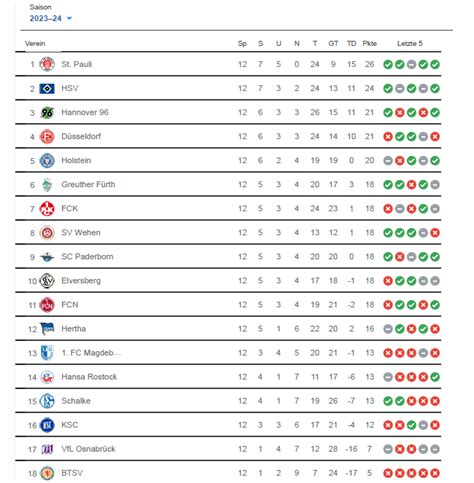Screen dimensions: 474x483
Task: Open the 2023–24 season dropdown
Action: pos(51,18)
